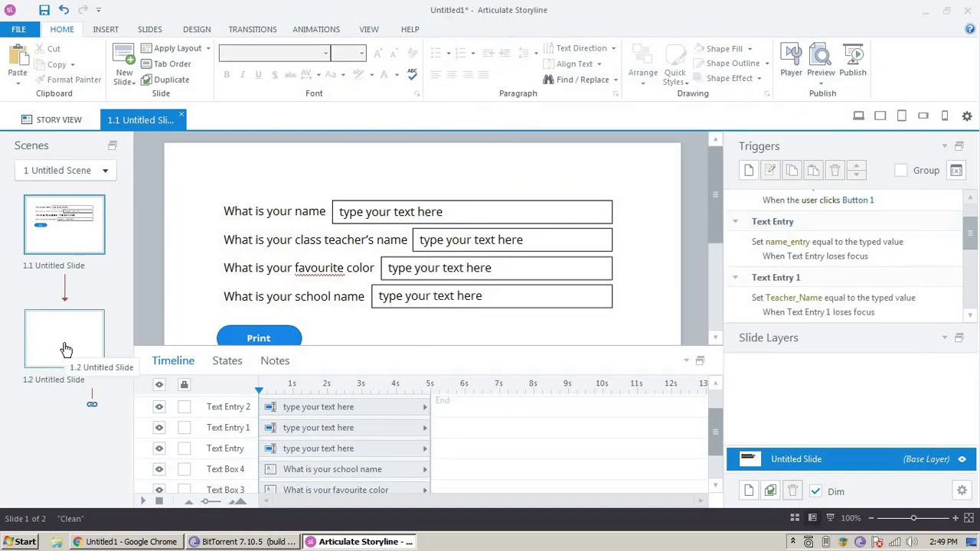Click the Format Painter tool
Screen dimensions: 980x551
click(67, 80)
